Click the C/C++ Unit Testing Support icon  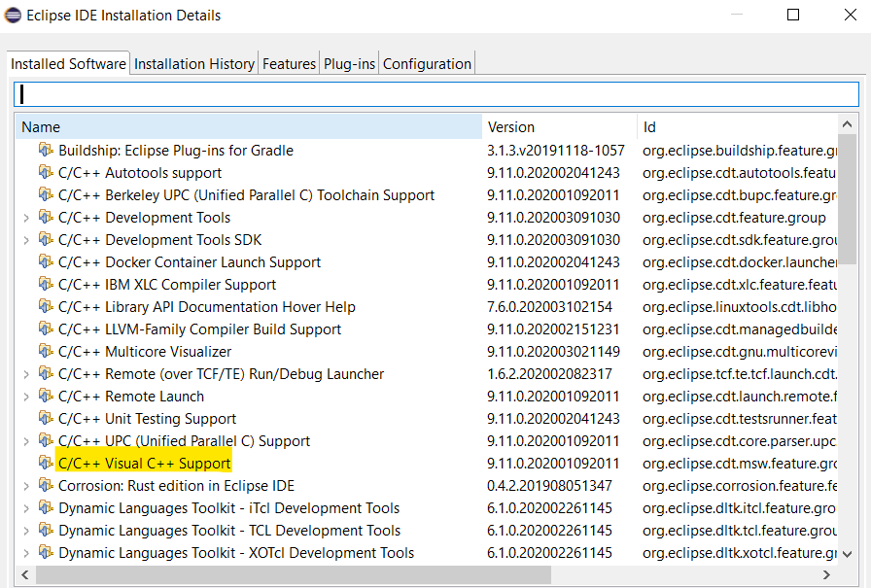click(x=46, y=418)
